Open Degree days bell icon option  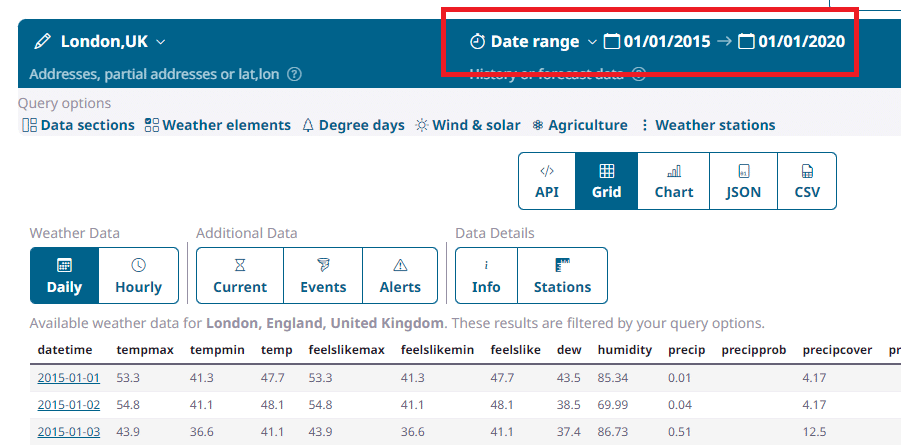(308, 125)
